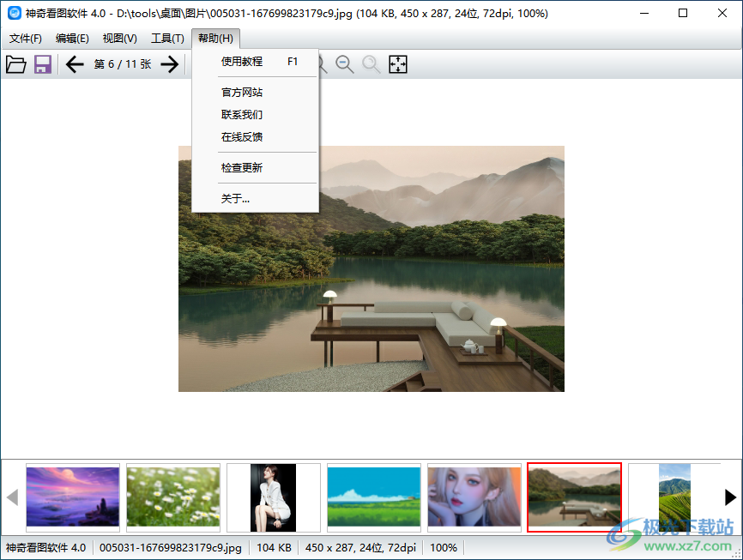Open the 工具(T) menu
Viewport: 743px width, 560px height.
167,39
